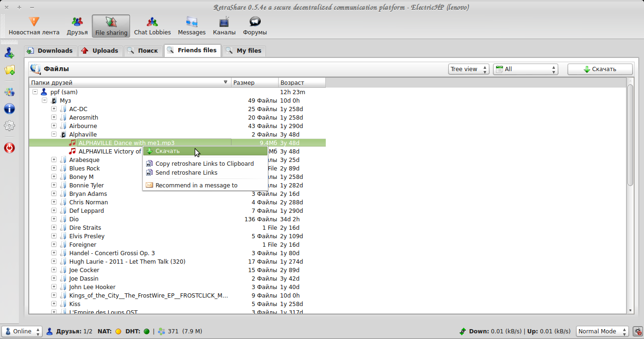
Task: Click the blue info sidebar icon
Action: 9,109
